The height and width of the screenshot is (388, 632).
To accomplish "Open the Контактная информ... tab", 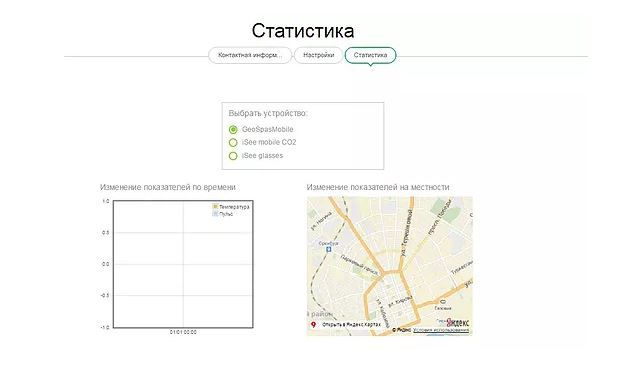I will (x=250, y=55).
